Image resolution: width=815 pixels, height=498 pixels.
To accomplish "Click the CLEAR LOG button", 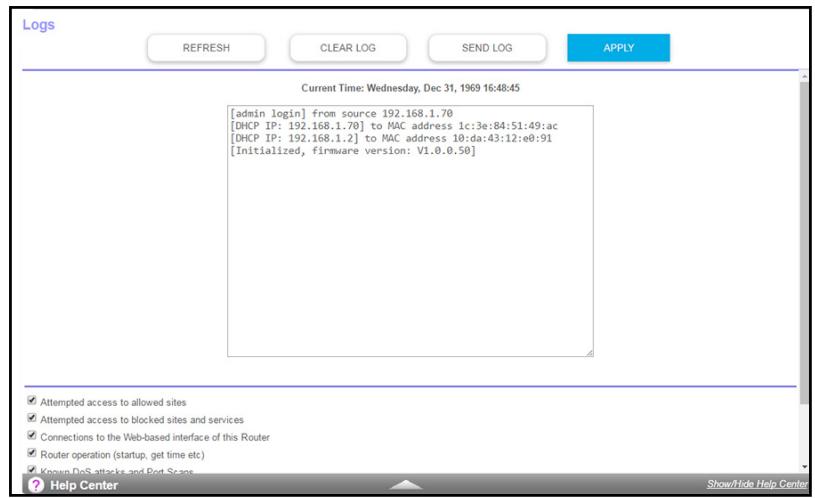I will pyautogui.click(x=348, y=48).
